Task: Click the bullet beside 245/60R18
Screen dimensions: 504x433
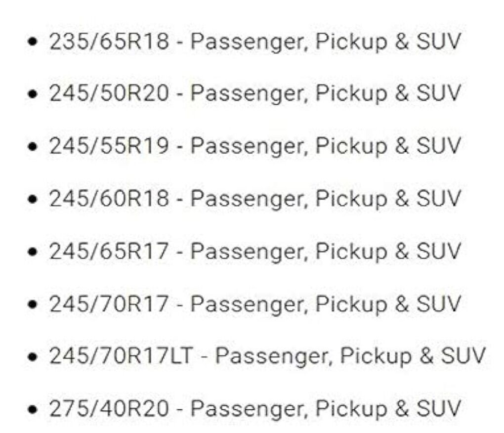Action: coord(34,200)
